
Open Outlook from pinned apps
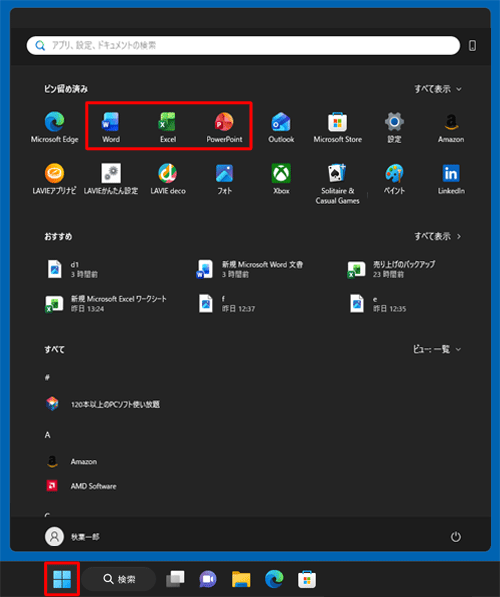[x=281, y=128]
